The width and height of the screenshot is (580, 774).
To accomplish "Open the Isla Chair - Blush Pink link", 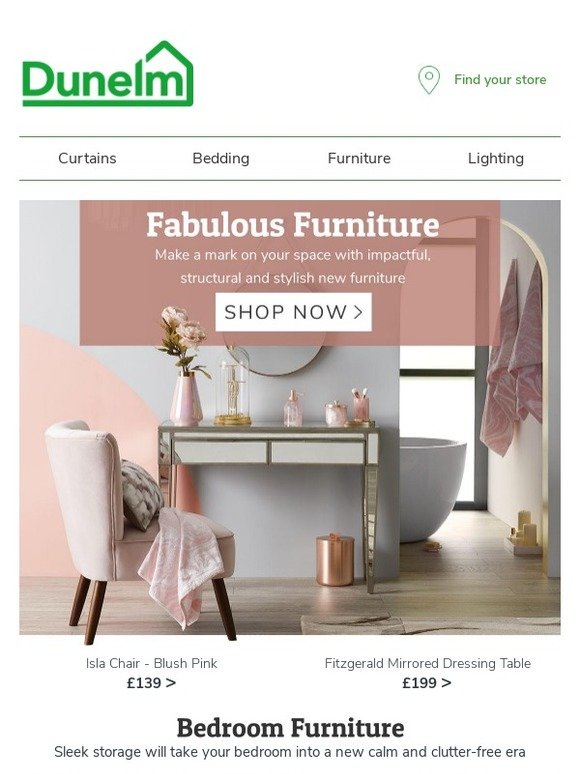I will 152,663.
